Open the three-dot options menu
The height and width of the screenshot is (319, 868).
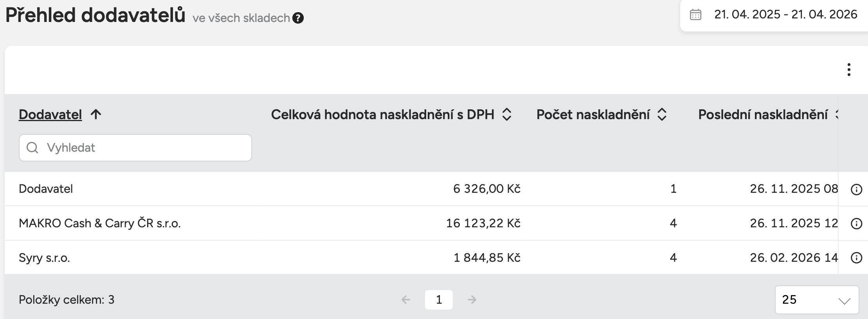point(848,70)
